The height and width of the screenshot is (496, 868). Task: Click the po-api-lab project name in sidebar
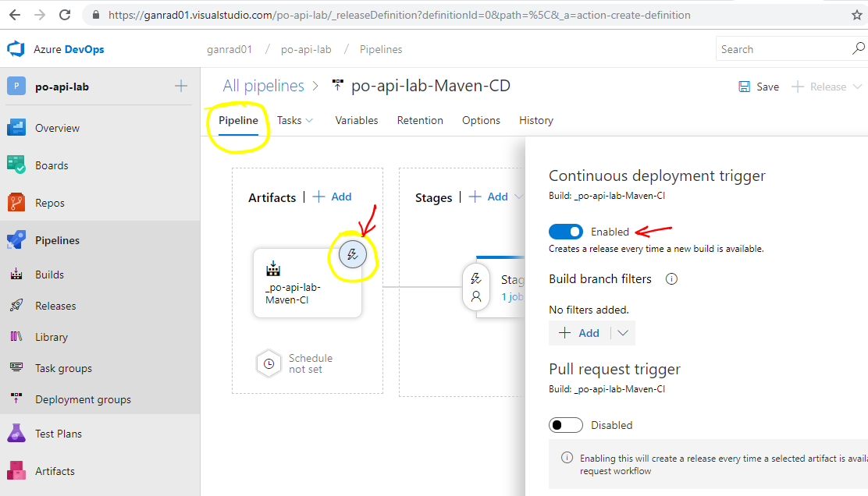tap(62, 87)
